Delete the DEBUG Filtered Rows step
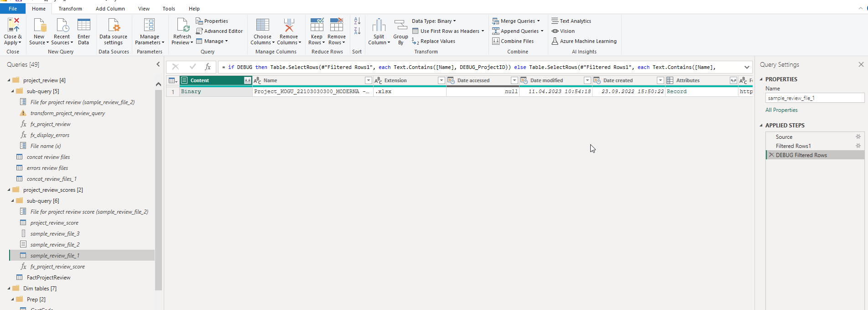 (x=771, y=155)
